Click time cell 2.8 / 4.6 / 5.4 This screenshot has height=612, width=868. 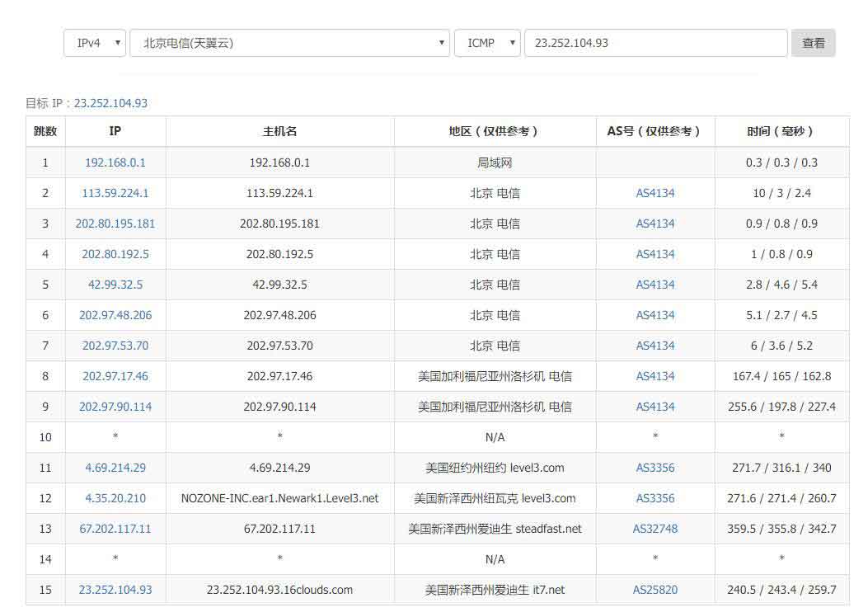click(x=781, y=285)
